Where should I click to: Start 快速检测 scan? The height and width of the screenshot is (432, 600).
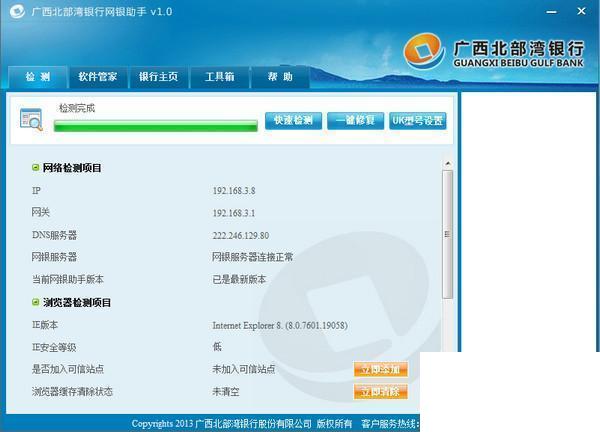click(x=293, y=121)
